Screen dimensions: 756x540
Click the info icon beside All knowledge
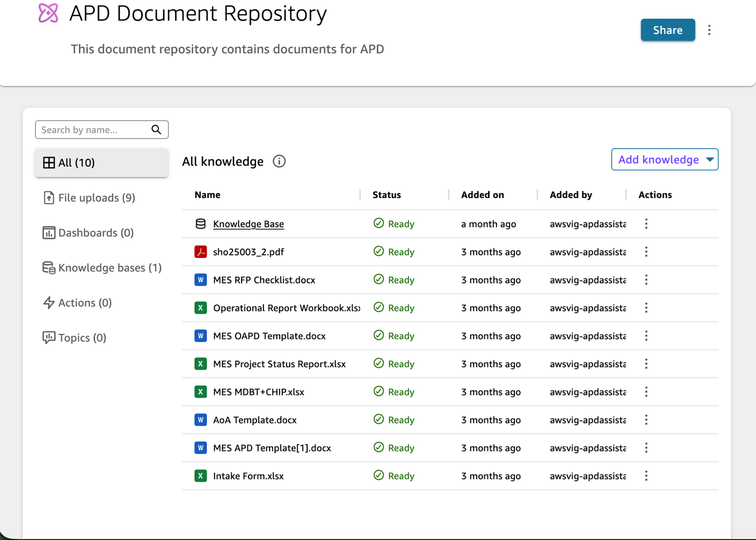click(x=279, y=161)
